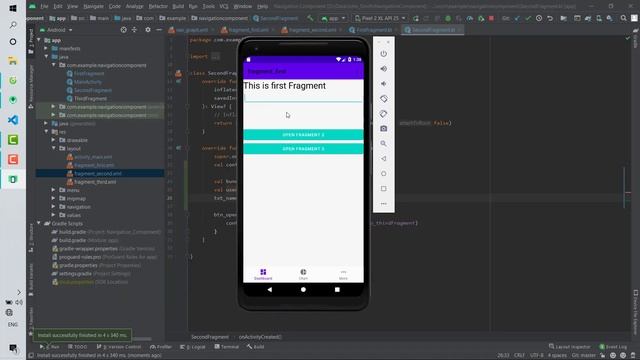Click the Git rollback arrow icon
The image size is (640, 360).
pos(550,18)
